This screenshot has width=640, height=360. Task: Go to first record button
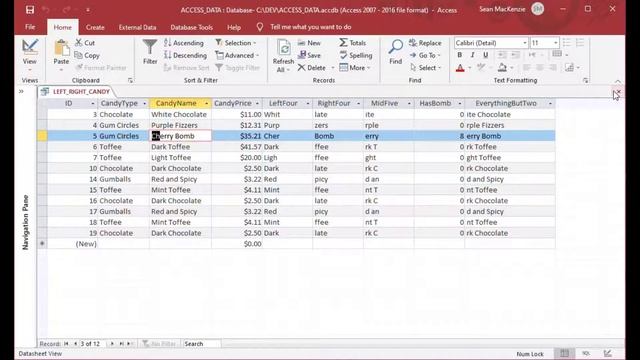click(66, 344)
